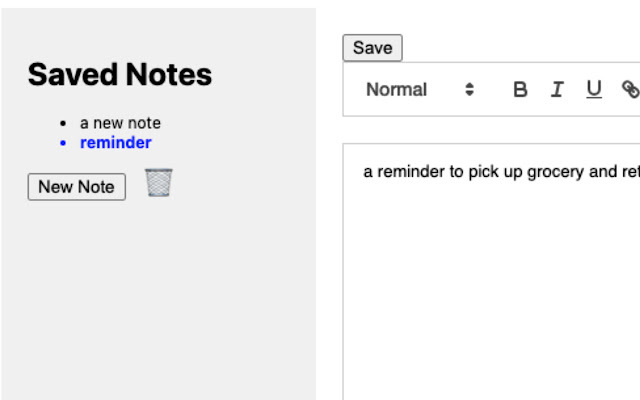
Task: Click the "Saved Notes" heading
Action: click(x=119, y=74)
